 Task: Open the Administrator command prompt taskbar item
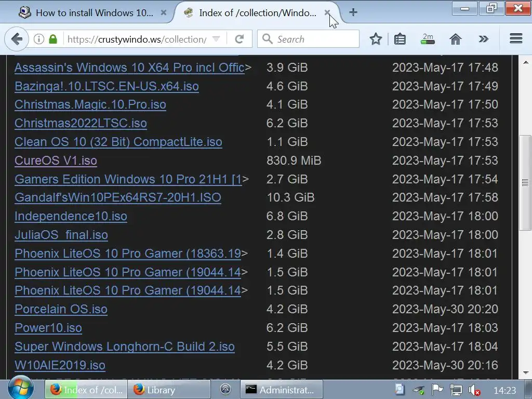tap(281, 390)
